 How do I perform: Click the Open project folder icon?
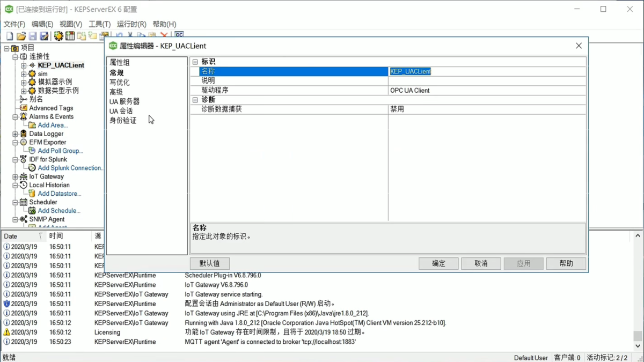tap(21, 36)
